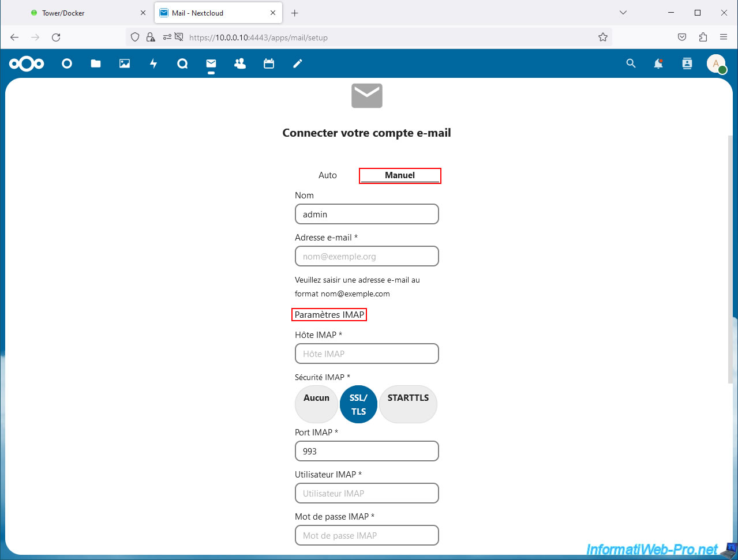Screen dimensions: 738x560
Task: Open the Notes pencil icon
Action: (298, 63)
